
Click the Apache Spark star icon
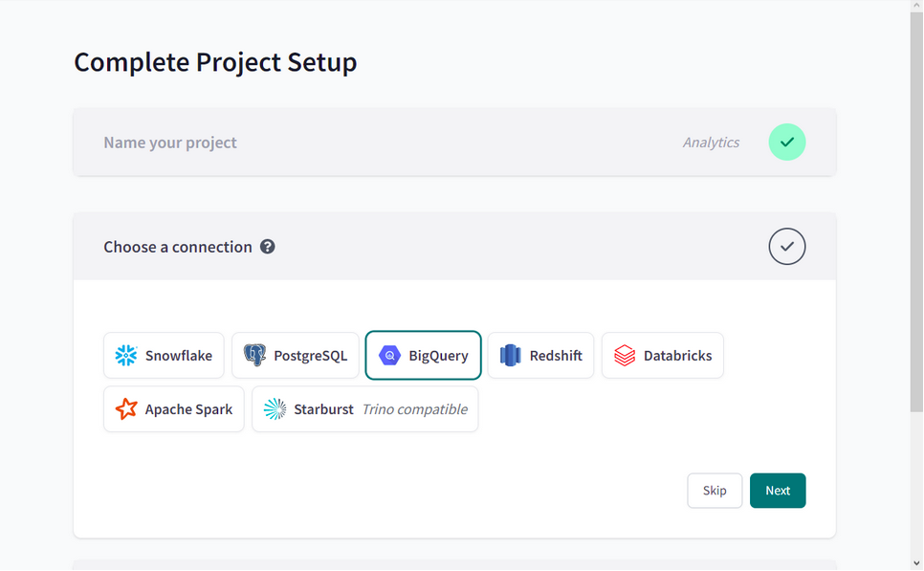(126, 409)
